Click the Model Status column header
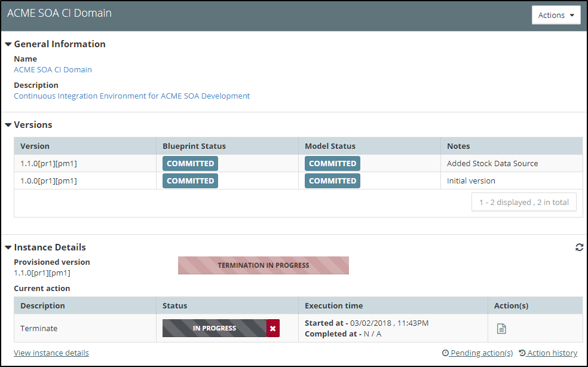The image size is (588, 367). pos(330,146)
